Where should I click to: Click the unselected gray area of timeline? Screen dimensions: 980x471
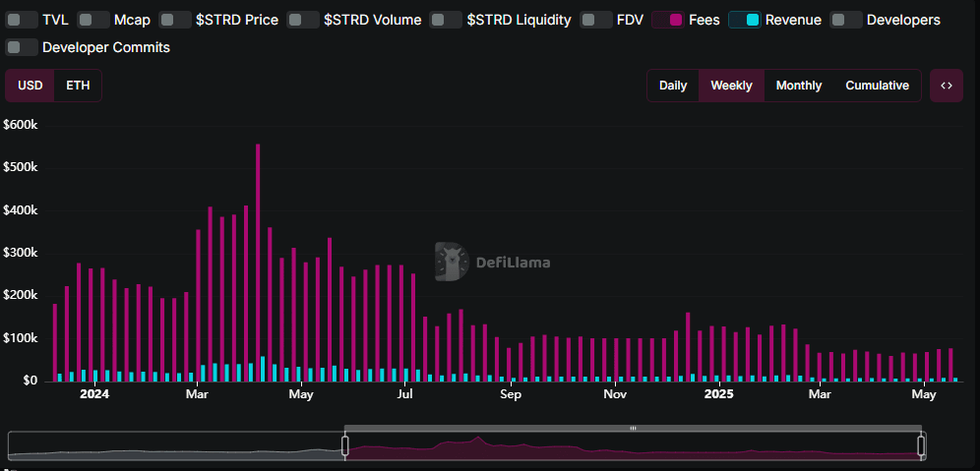click(x=175, y=445)
